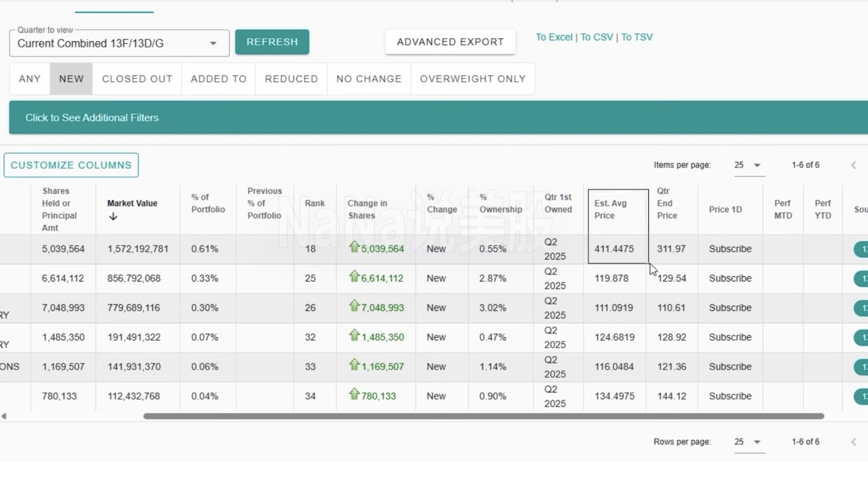868x488 pixels.
Task: Click green up arrow beside 7,048,993
Action: (354, 306)
